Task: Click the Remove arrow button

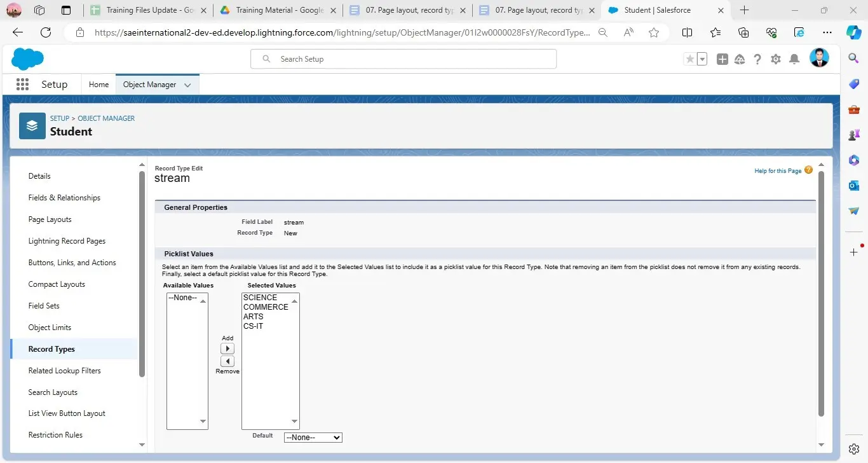Action: 227,361
